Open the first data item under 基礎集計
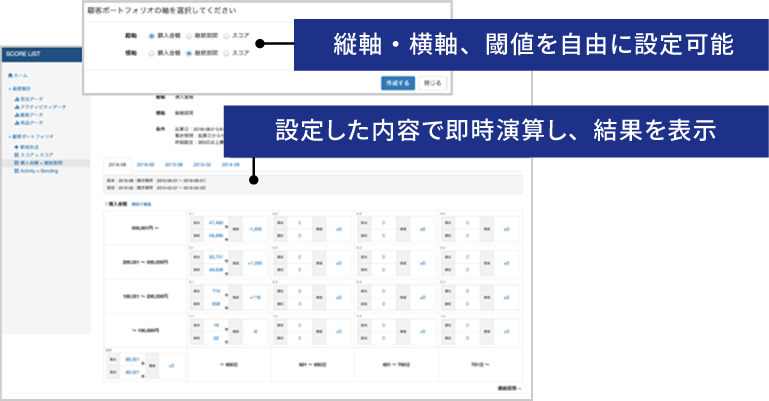This screenshot has height=401, width=769. point(32,99)
